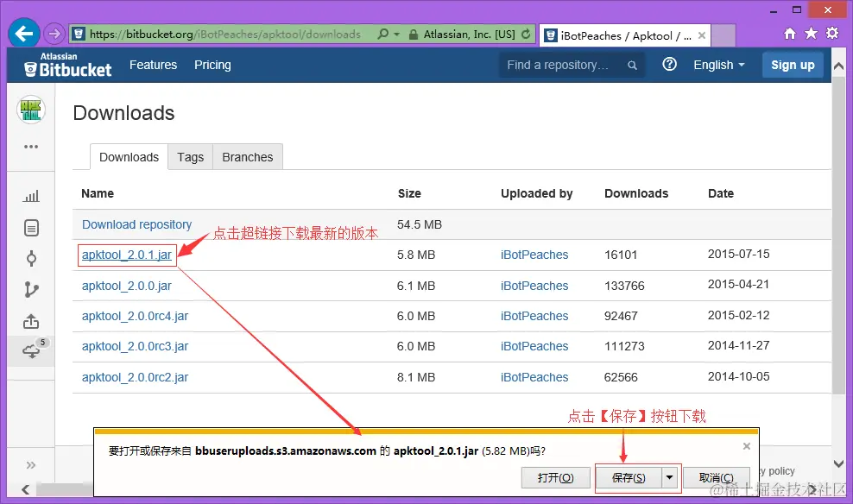This screenshot has width=853, height=504.
Task: Download apktool_2.0.0rc4.jar link
Action: click(x=135, y=316)
